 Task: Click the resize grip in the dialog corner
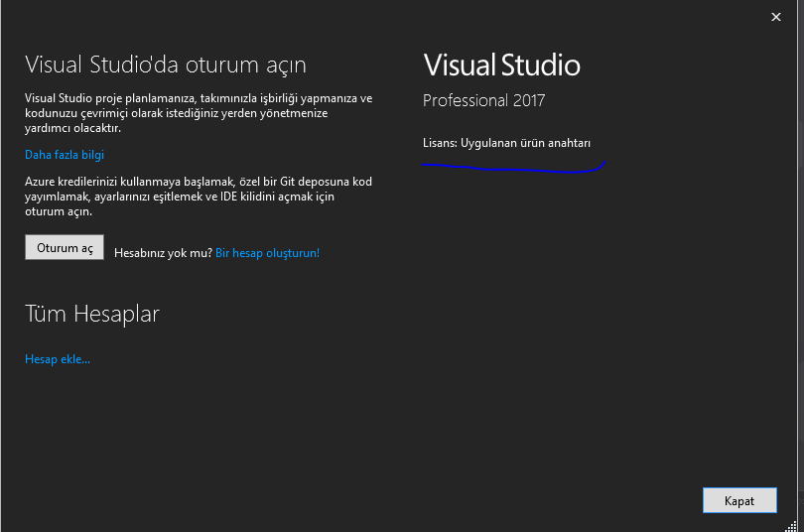pos(791,526)
